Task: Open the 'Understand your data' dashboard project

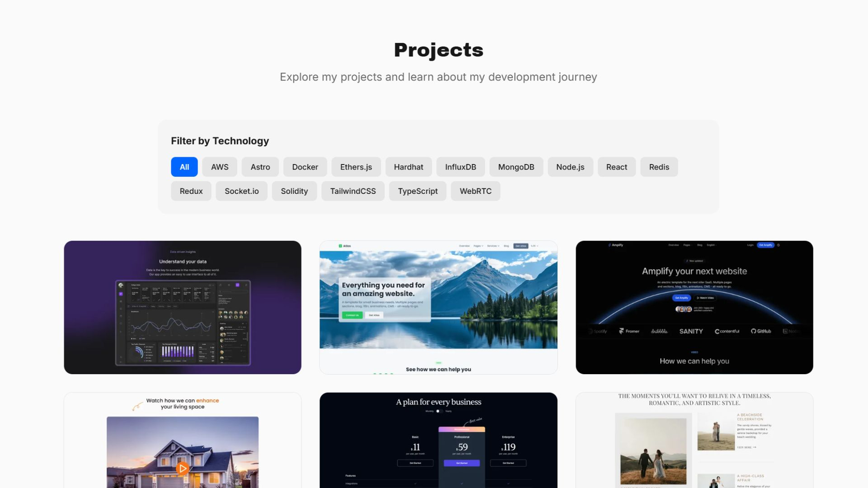Action: (182, 307)
